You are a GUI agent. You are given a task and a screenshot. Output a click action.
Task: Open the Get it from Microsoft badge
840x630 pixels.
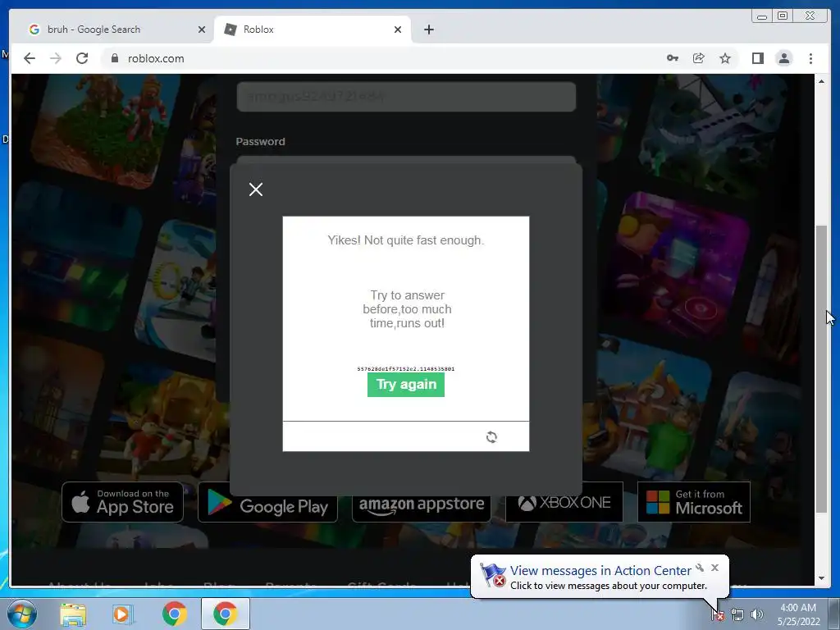tap(694, 502)
